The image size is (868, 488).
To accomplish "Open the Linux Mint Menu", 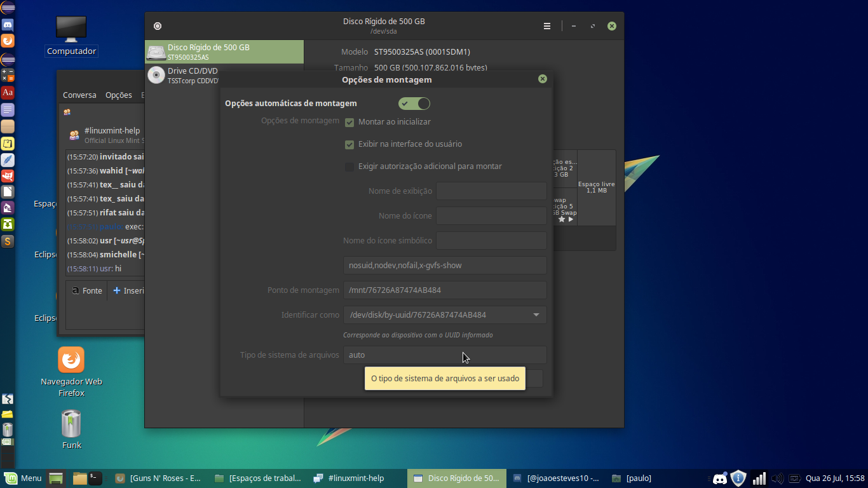I will click(x=24, y=478).
